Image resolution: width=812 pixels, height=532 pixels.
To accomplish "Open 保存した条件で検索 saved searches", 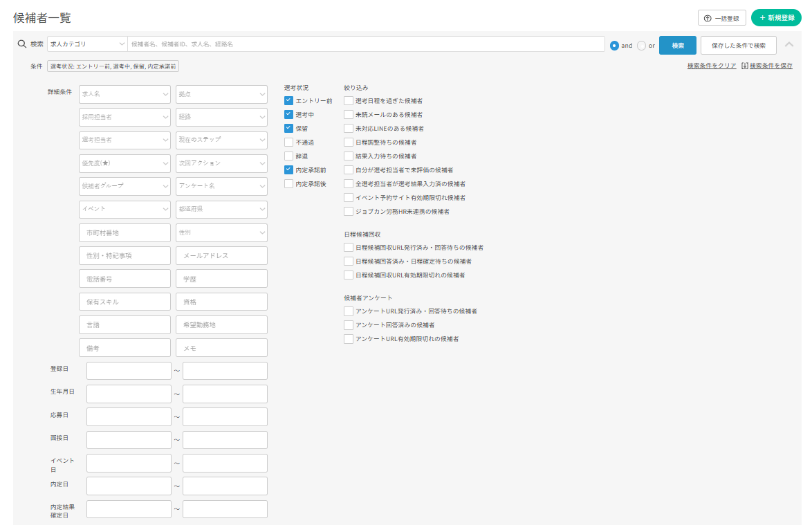I will point(738,45).
